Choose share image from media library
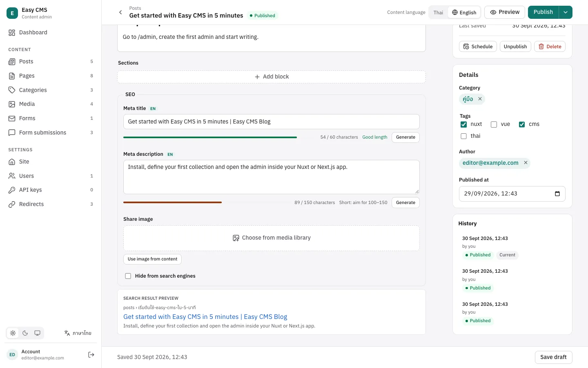 [272, 238]
